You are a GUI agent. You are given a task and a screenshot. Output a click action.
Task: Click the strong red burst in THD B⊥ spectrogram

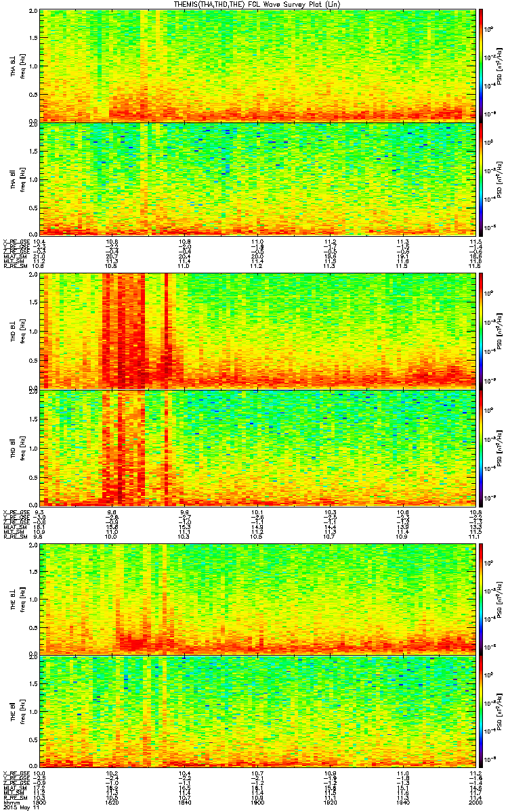pos(124,330)
